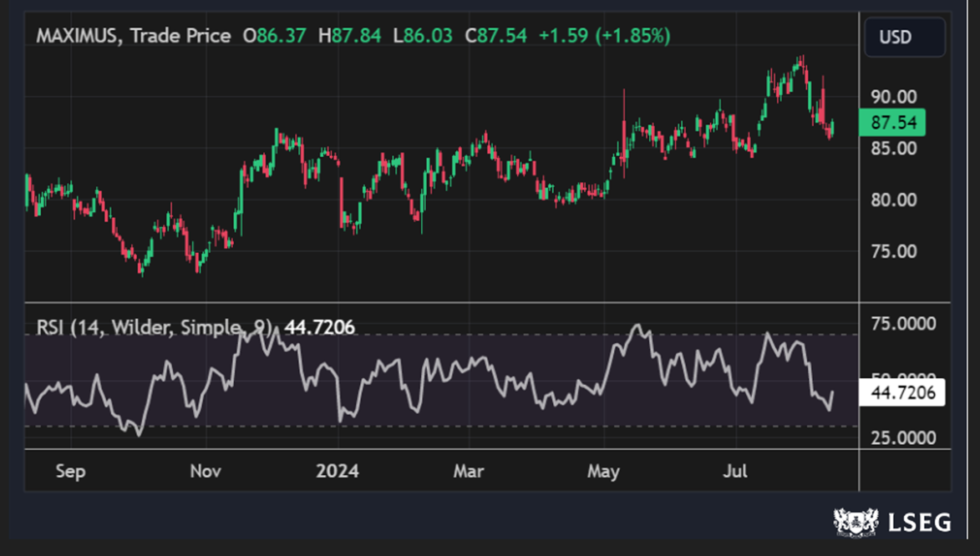Click the +1.59 (+1.85%) change readout
Screen dimensions: 980x556
coord(604,37)
